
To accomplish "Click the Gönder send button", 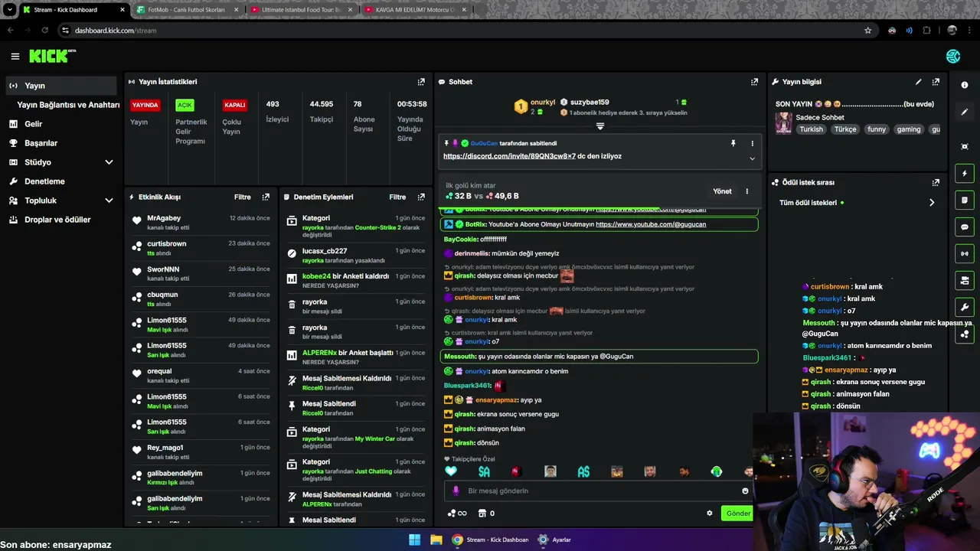I will point(737,514).
